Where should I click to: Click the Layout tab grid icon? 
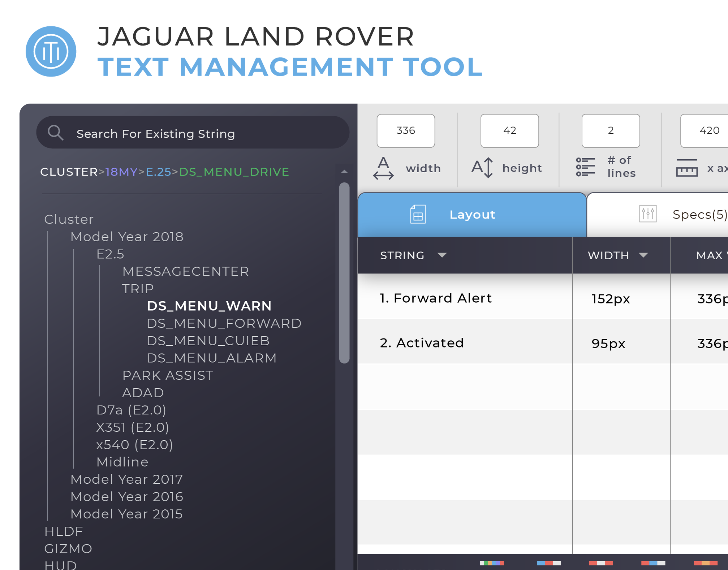coord(418,215)
